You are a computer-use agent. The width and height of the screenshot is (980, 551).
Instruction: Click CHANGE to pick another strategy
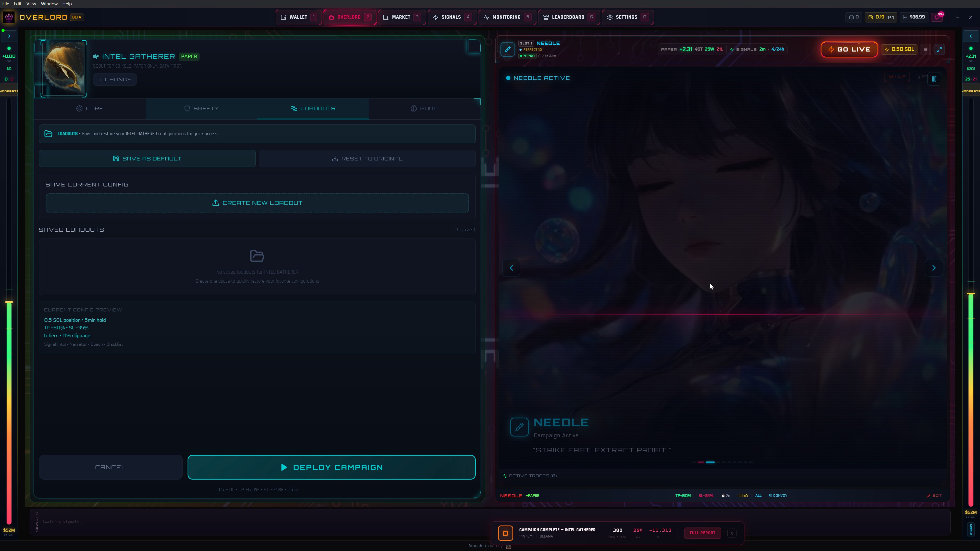tap(115, 80)
